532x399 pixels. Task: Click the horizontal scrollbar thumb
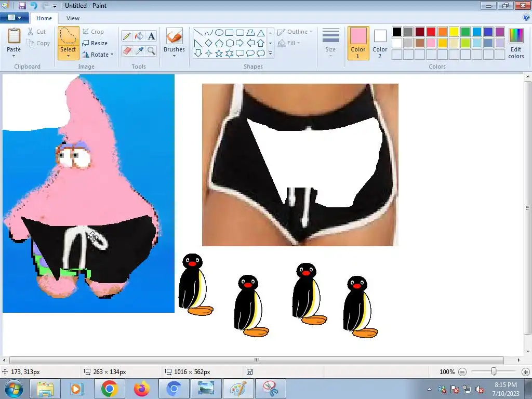tap(257, 360)
